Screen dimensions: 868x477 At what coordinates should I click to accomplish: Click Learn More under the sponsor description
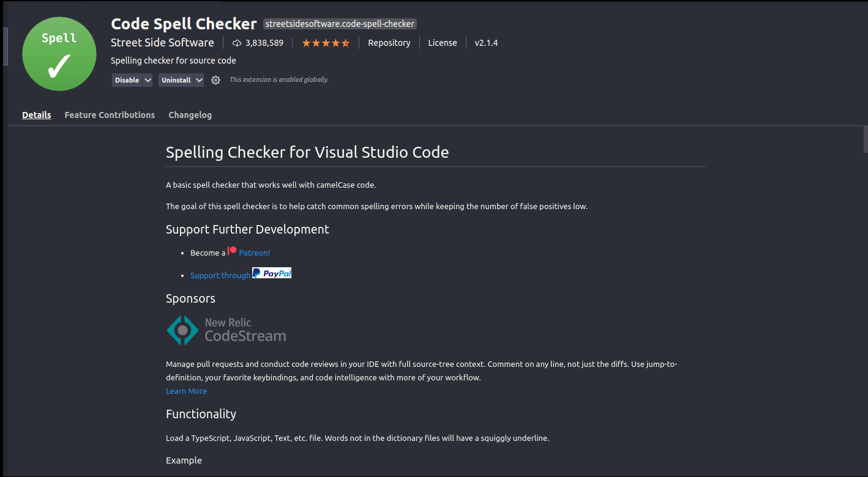click(x=186, y=391)
